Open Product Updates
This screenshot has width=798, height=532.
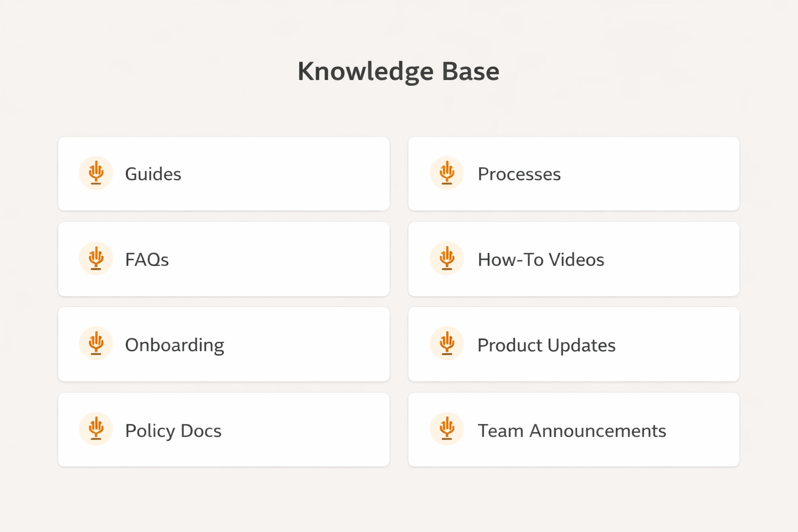pyautogui.click(x=573, y=344)
